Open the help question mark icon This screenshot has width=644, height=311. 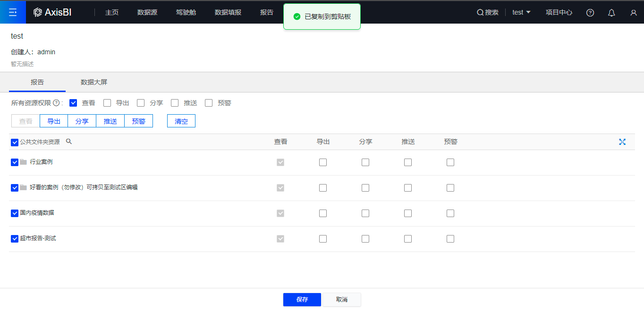pyautogui.click(x=590, y=13)
